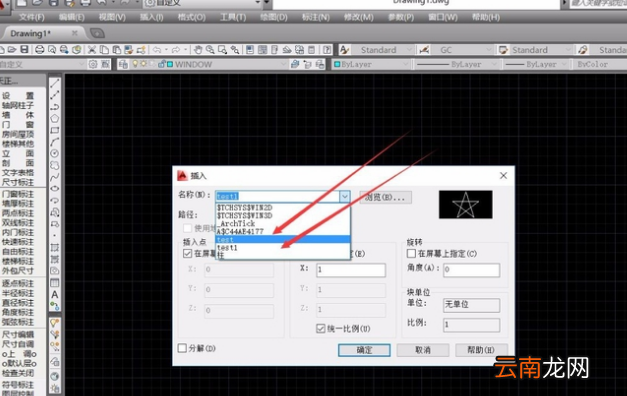The height and width of the screenshot is (396, 627).
Task: Select the Spline draw tool
Action: 55,177
